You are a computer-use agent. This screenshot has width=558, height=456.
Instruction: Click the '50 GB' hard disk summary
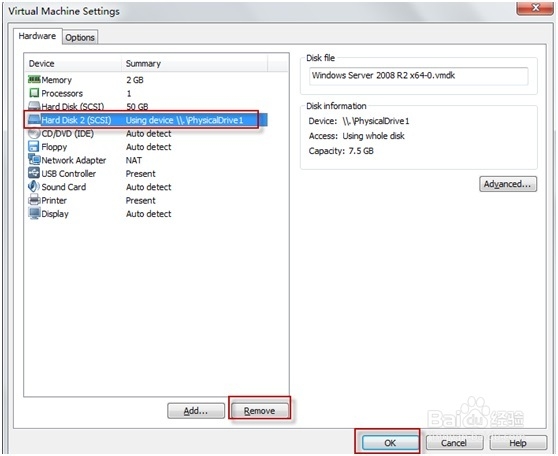[137, 106]
